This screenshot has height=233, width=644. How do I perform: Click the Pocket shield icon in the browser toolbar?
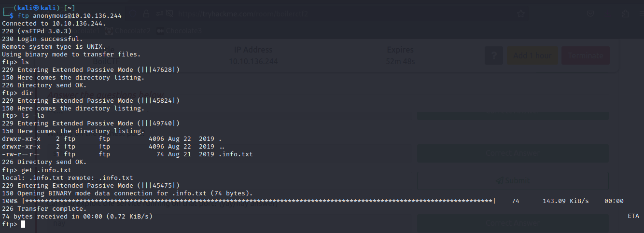[x=590, y=14]
